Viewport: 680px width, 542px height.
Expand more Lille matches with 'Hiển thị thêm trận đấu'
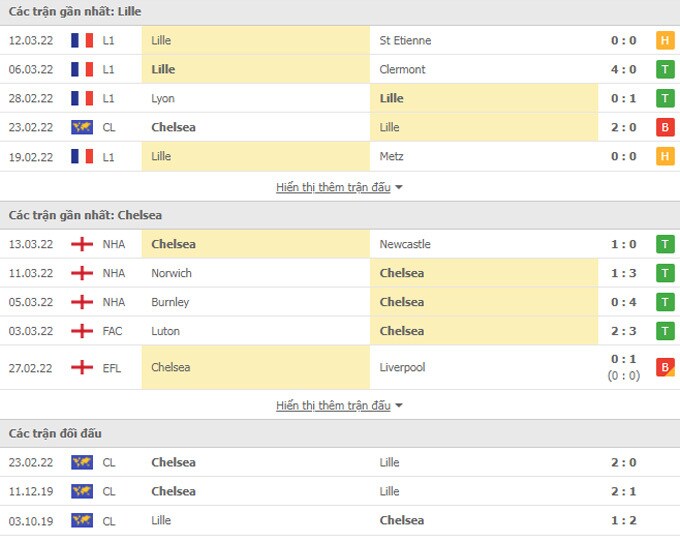(333, 188)
